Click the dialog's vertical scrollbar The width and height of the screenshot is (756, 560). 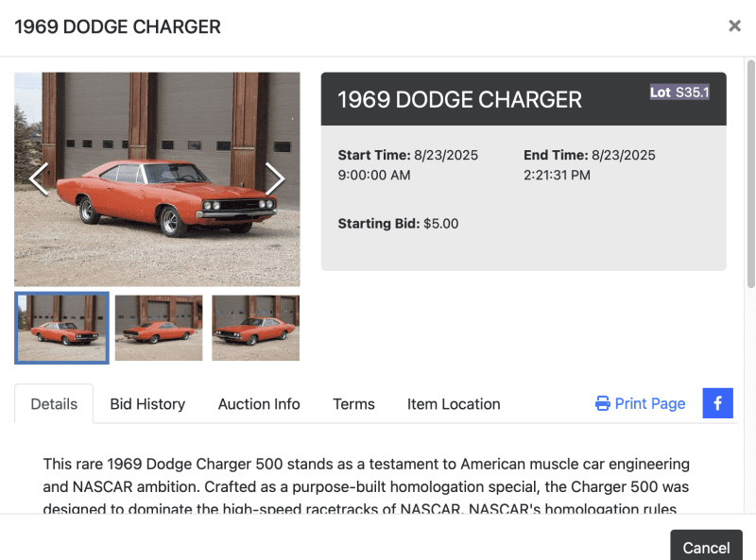click(x=750, y=174)
